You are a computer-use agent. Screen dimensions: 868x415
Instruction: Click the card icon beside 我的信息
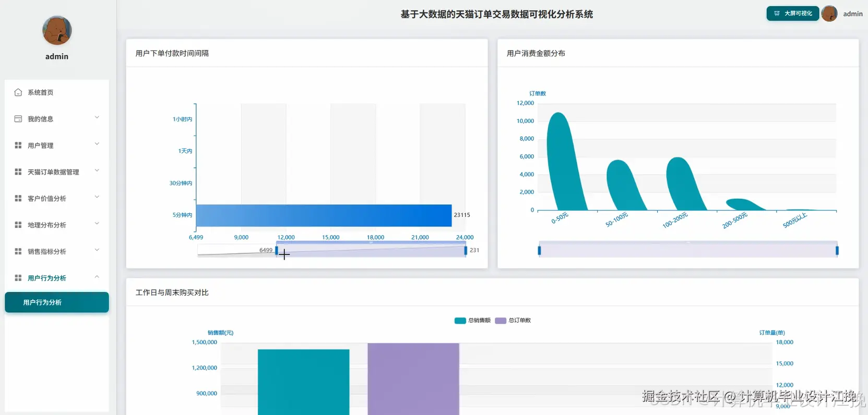[18, 119]
